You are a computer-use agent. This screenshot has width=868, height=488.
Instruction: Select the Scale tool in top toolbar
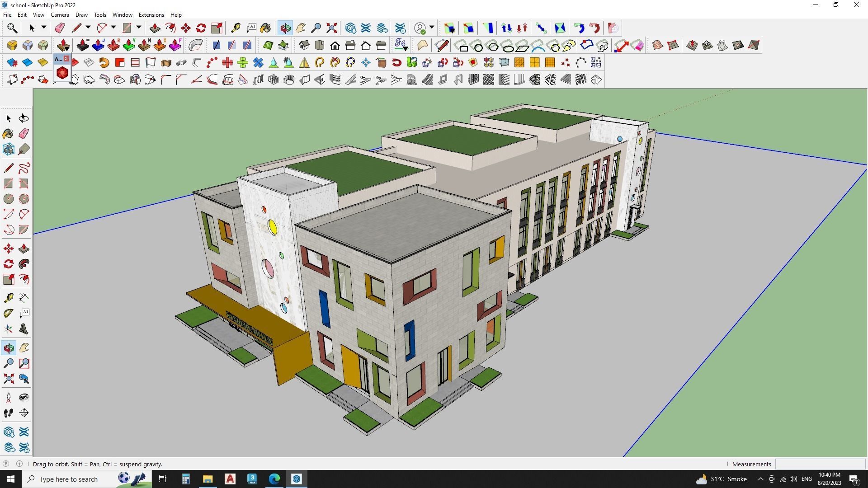tap(217, 28)
